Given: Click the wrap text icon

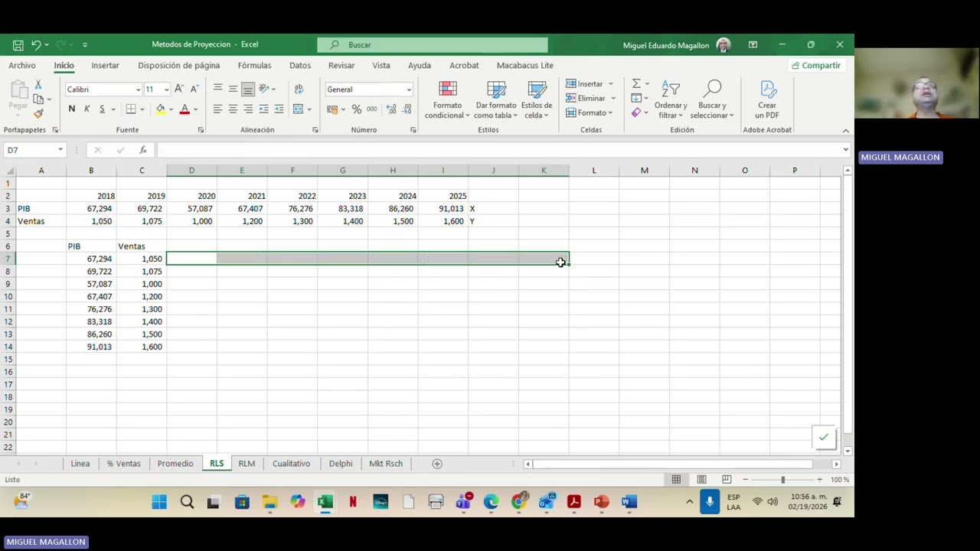Looking at the screenshot, I should pos(299,90).
